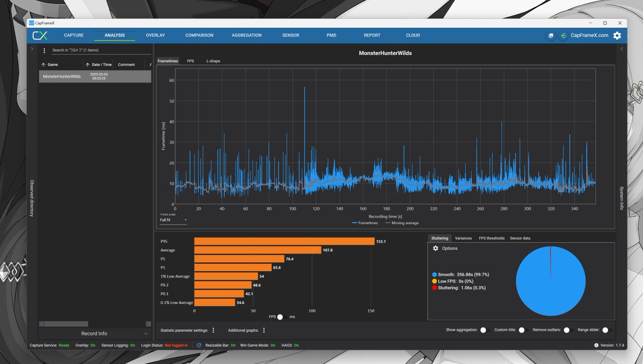This screenshot has height=364, width=643.
Task: Focus the record search field
Action: click(x=101, y=50)
